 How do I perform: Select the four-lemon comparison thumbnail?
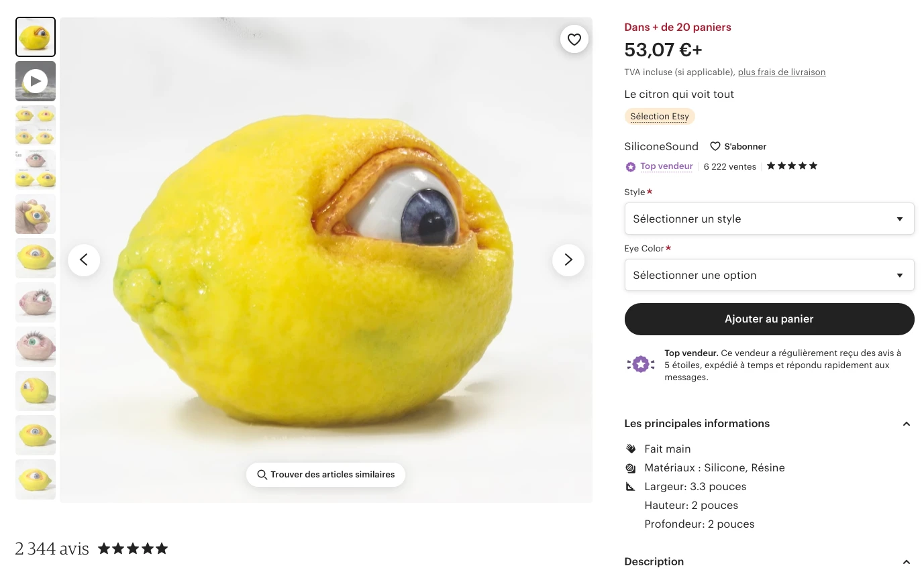36,125
